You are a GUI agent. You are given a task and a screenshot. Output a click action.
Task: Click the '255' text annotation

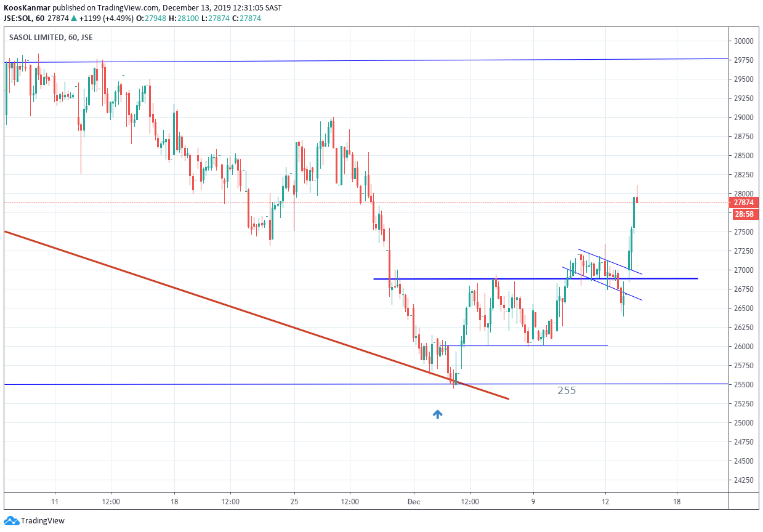(567, 390)
